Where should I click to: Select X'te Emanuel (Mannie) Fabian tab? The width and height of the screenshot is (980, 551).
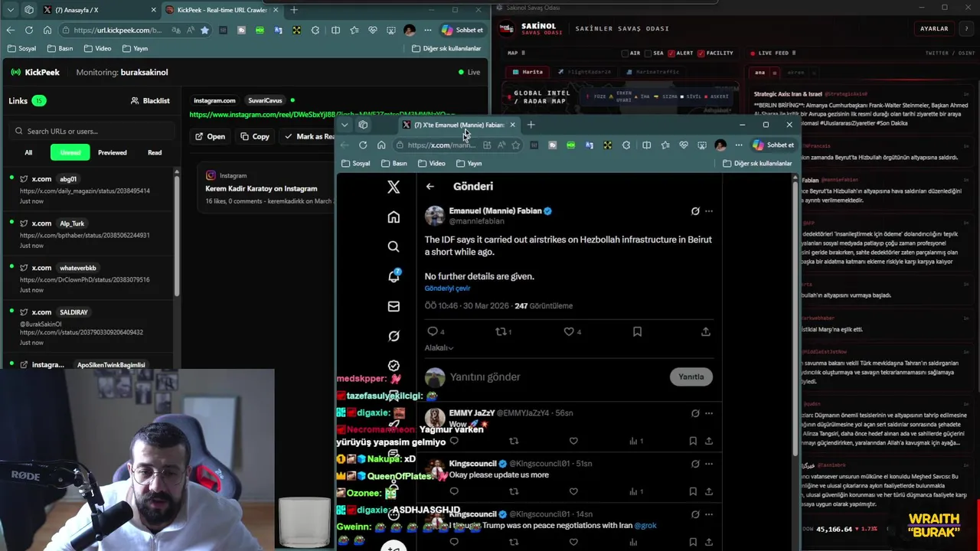(x=459, y=125)
